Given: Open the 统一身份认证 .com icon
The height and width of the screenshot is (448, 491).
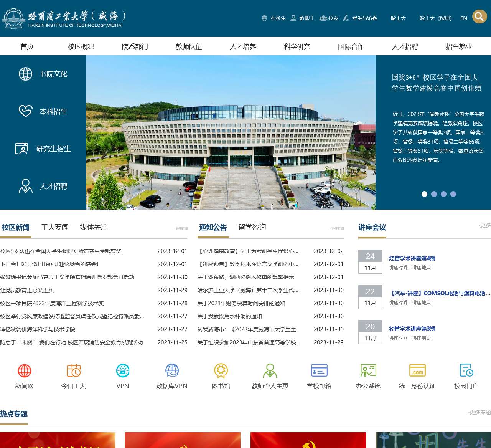Looking at the screenshot, I should [417, 371].
